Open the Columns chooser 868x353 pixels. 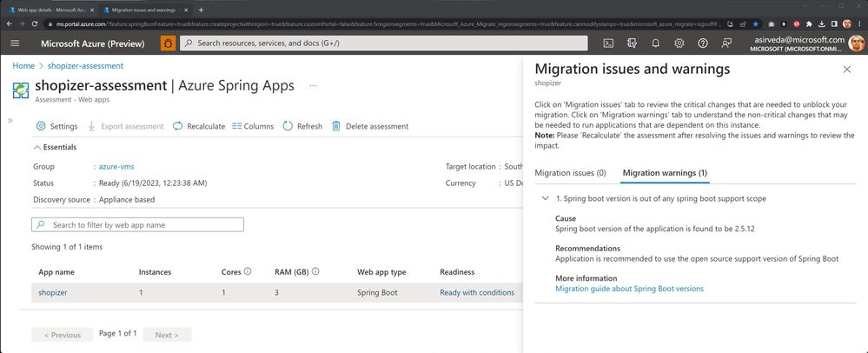tap(253, 126)
